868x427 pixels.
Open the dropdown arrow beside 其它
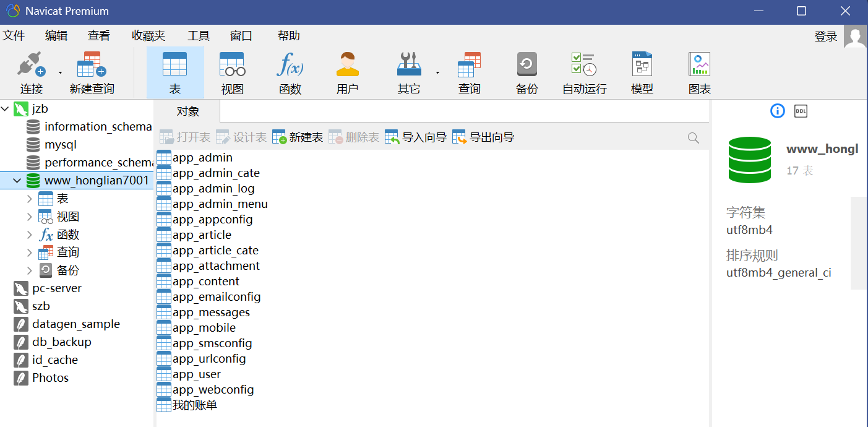437,72
